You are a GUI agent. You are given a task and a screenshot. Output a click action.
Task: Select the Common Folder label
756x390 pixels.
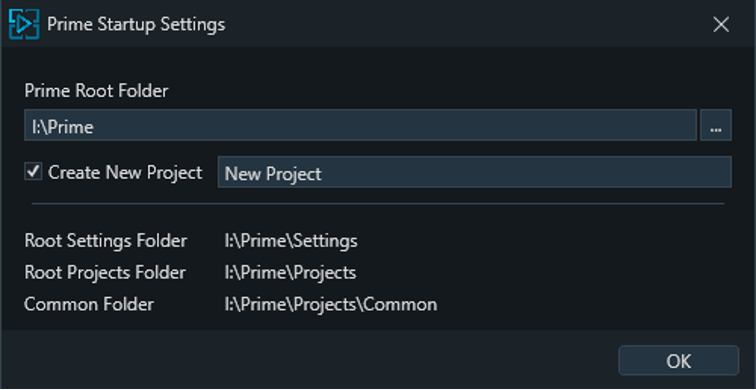pyautogui.click(x=89, y=304)
